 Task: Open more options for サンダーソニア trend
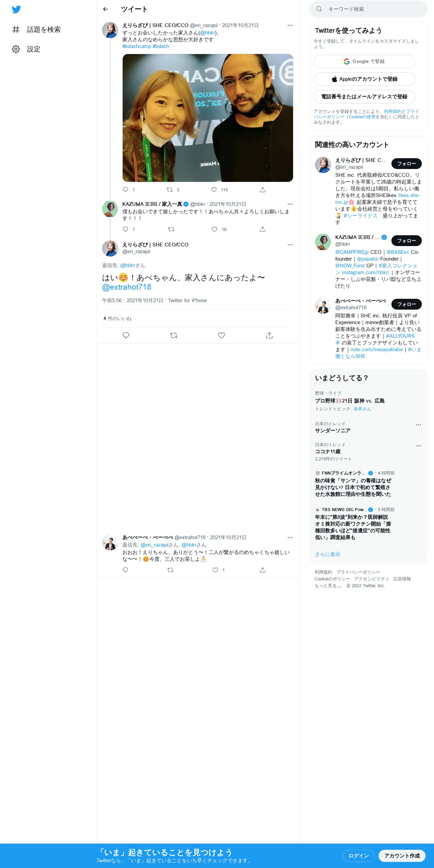coord(418,425)
